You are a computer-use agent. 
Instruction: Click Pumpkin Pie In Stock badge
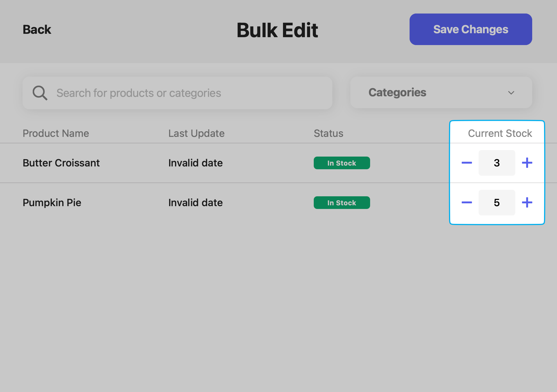342,203
